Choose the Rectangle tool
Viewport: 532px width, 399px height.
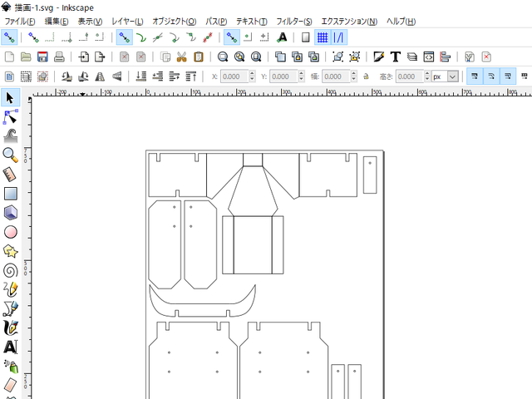pyautogui.click(x=10, y=194)
